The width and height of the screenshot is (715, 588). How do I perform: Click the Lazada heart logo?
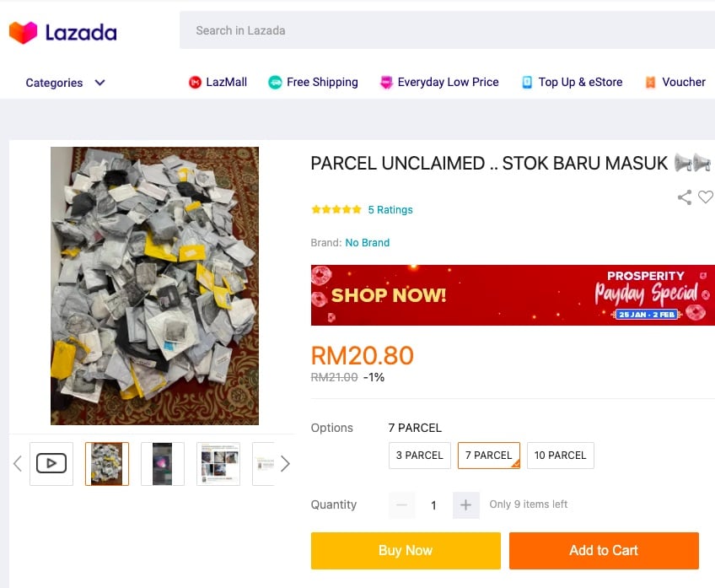click(x=23, y=33)
